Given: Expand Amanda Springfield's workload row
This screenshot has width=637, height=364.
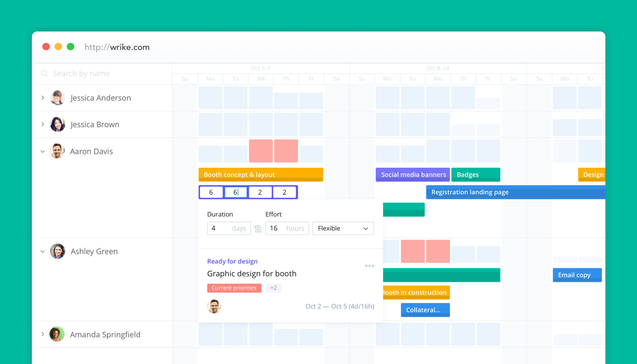Looking at the screenshot, I should click(x=42, y=334).
